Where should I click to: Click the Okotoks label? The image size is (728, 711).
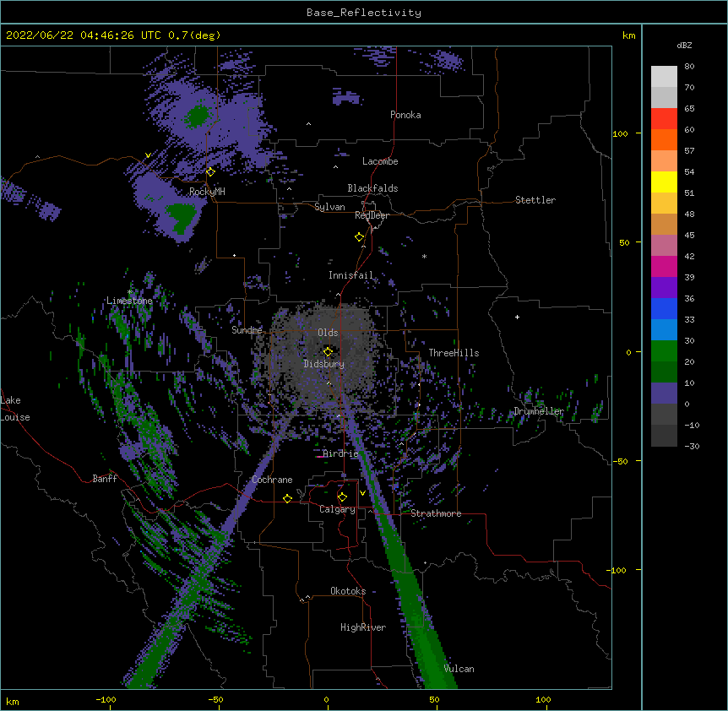click(348, 591)
